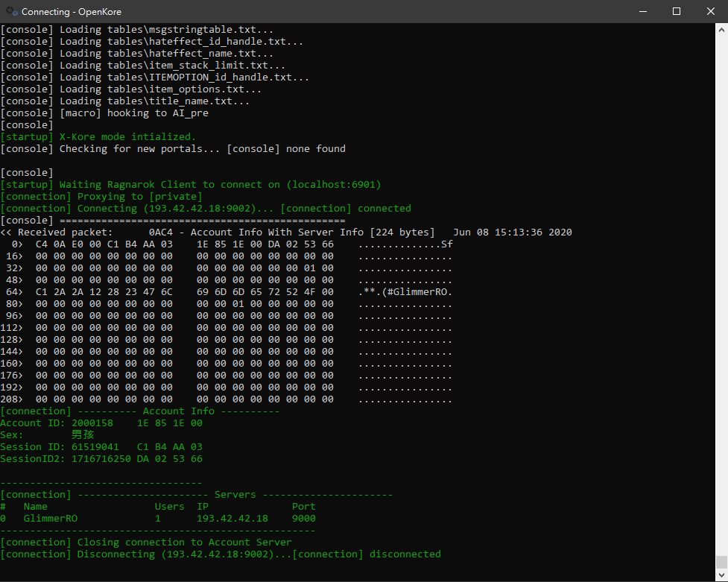The image size is (728, 582).
Task: Close the OpenKore console window
Action: point(711,11)
